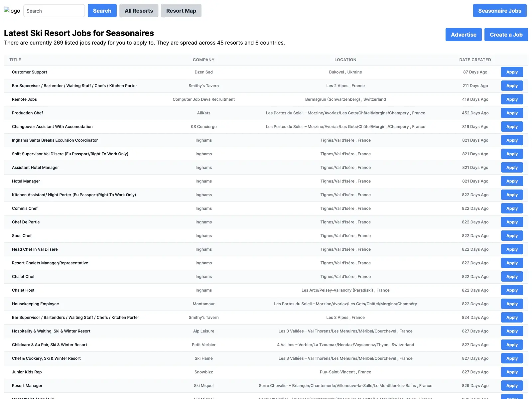Image resolution: width=532 pixels, height=399 pixels.
Task: Click the LOCATION column header
Action: point(345,60)
